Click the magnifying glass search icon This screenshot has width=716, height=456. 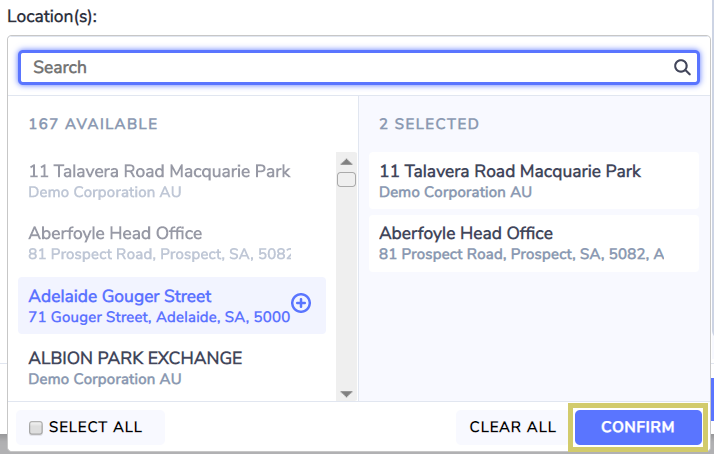[682, 68]
